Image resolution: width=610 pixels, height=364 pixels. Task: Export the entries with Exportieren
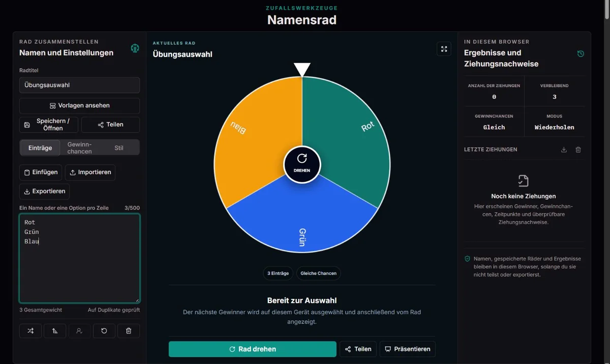(x=44, y=191)
